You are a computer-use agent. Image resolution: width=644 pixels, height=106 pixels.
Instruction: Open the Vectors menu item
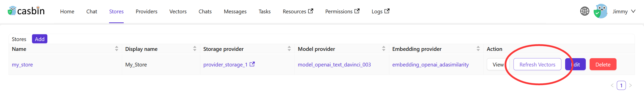tap(178, 12)
